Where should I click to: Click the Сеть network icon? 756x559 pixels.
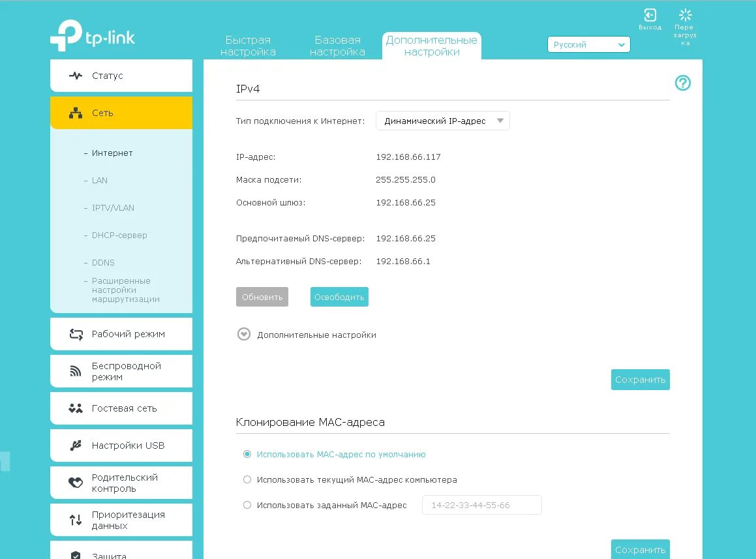click(76, 113)
